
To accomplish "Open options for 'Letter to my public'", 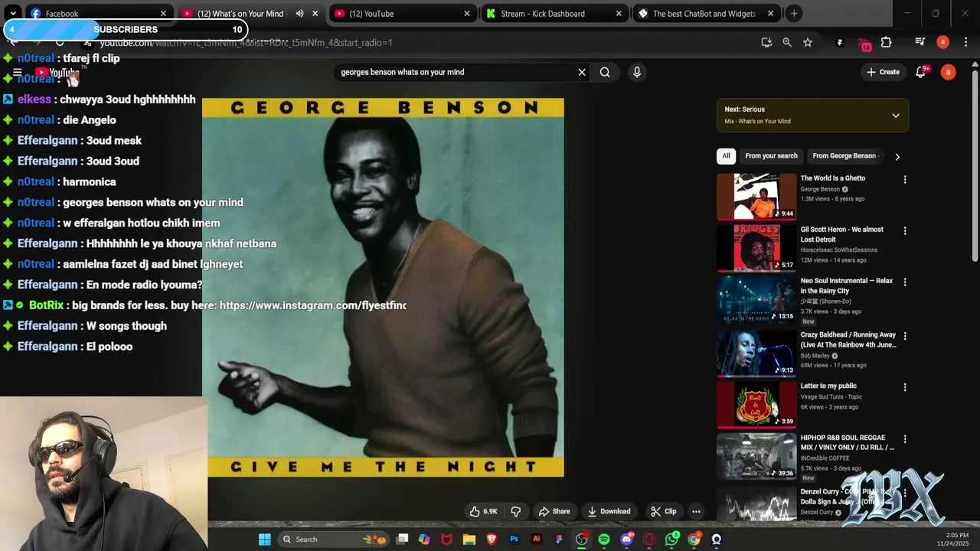I will click(905, 386).
